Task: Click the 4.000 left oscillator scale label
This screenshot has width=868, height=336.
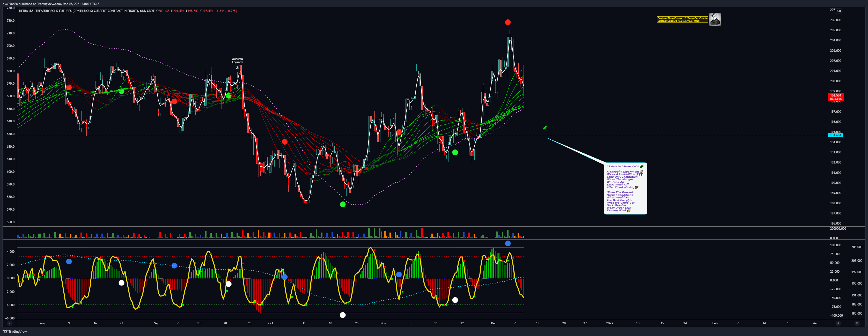Action: pos(10,251)
